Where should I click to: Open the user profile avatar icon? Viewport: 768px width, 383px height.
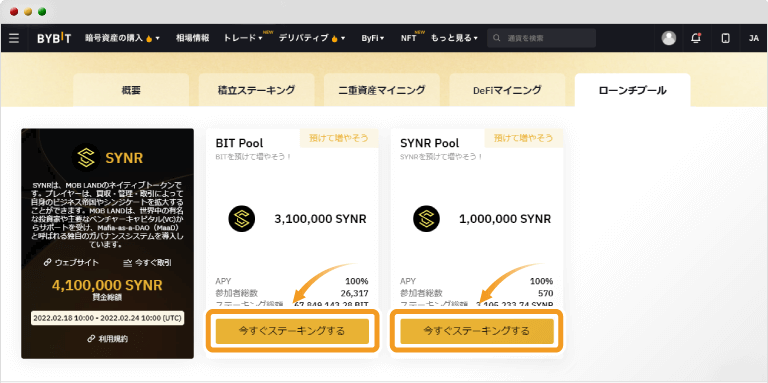point(669,38)
